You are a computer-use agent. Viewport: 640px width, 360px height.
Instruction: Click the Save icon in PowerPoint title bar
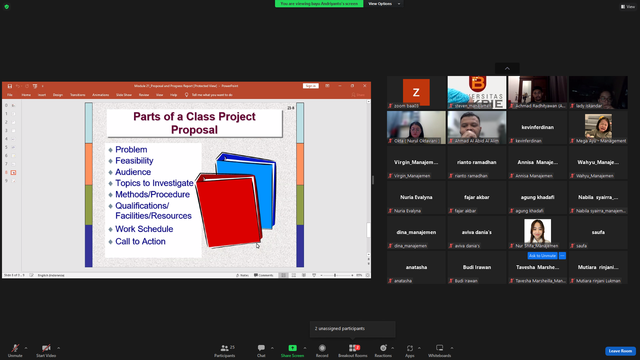[10, 86]
